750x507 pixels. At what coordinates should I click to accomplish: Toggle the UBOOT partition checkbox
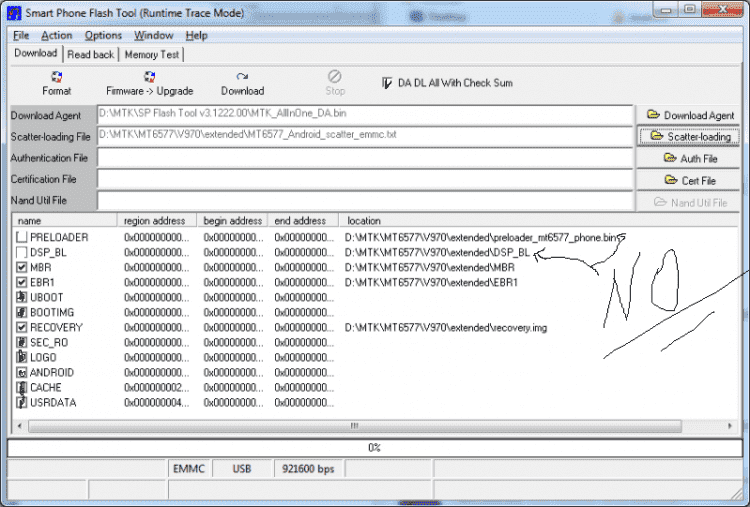[22, 298]
